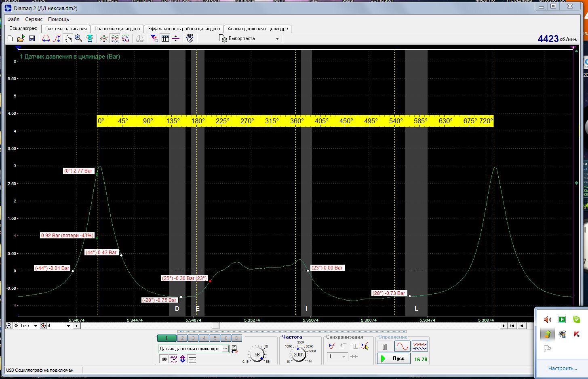Screen dimensions: 588x379
Task: Click Настроить... link in tray popup
Action: click(563, 368)
